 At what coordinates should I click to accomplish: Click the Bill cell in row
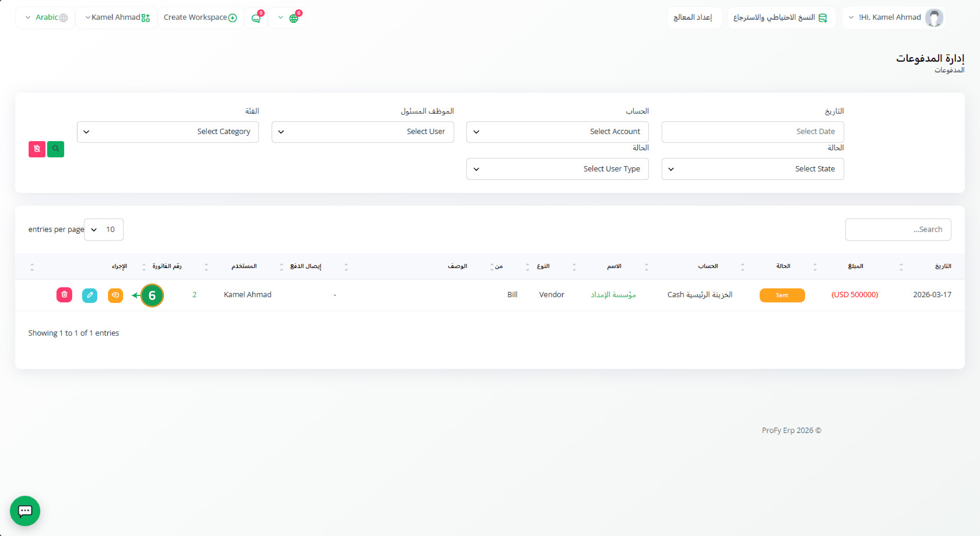tap(512, 295)
